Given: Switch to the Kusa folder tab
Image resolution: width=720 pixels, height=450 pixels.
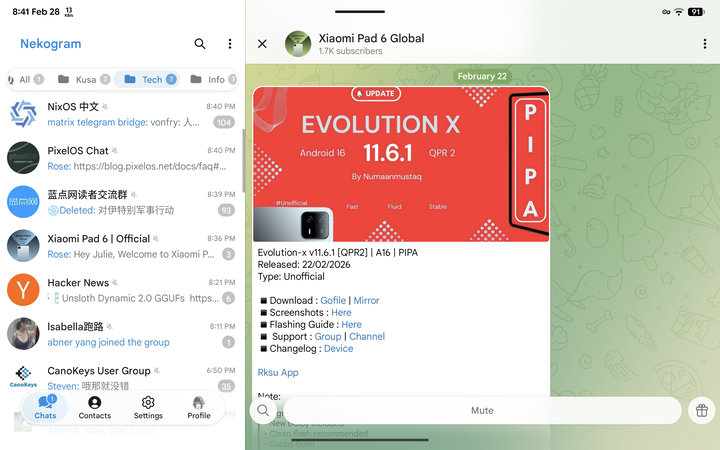Looking at the screenshot, I should (x=84, y=79).
